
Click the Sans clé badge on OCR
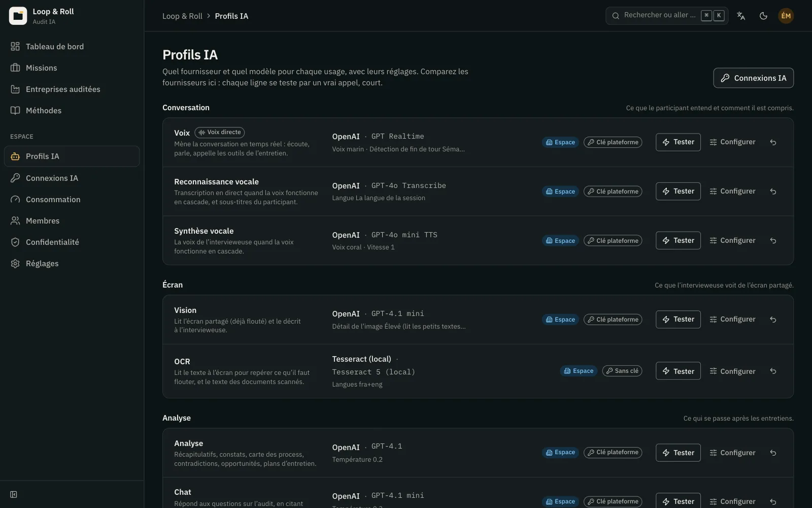click(x=622, y=371)
